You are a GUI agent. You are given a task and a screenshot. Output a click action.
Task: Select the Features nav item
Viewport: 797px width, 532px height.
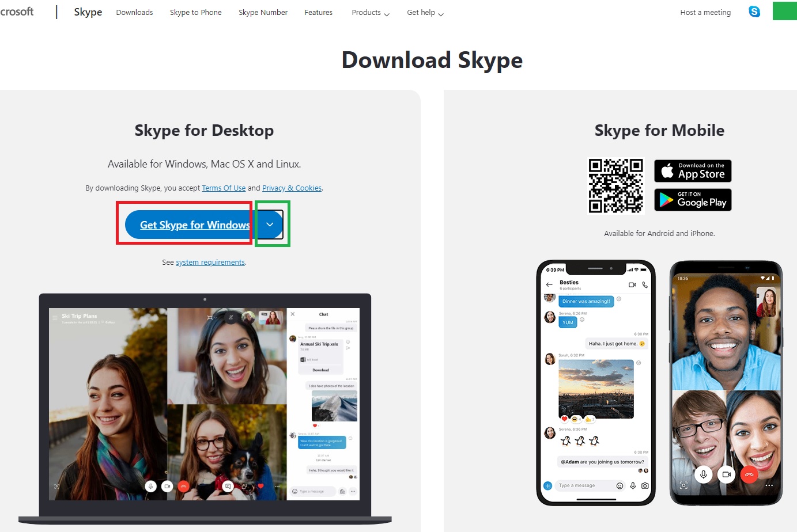[x=318, y=12]
